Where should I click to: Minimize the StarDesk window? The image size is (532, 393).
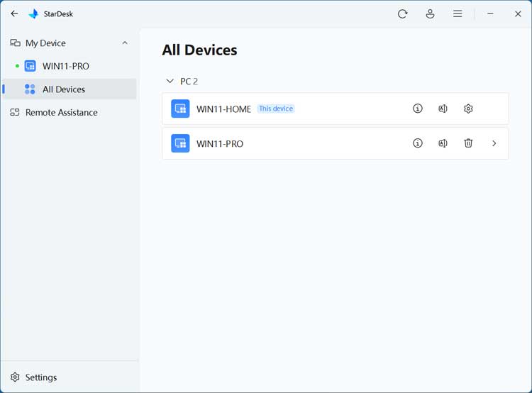pos(490,14)
